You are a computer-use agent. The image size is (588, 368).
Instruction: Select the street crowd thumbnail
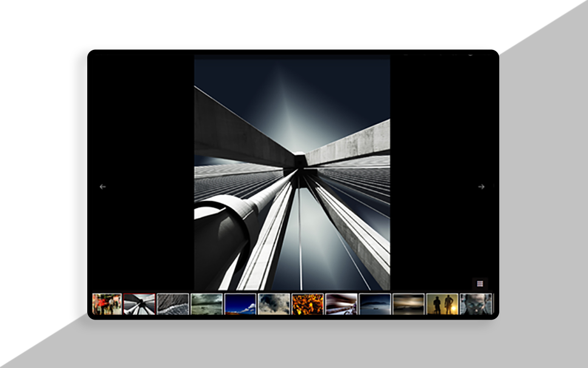click(x=107, y=304)
